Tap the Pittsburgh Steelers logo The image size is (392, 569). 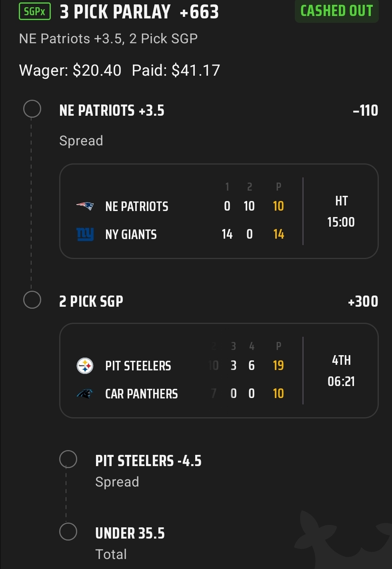[85, 366]
